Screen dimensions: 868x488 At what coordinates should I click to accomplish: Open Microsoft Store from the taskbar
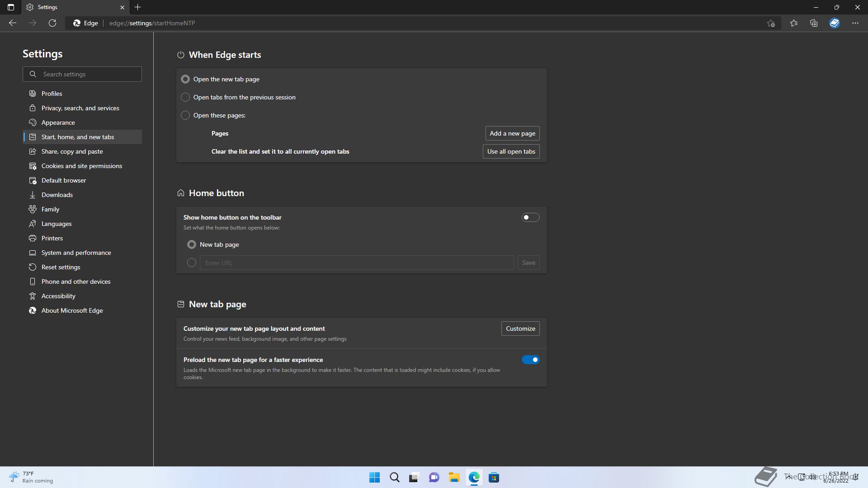[x=494, y=478]
